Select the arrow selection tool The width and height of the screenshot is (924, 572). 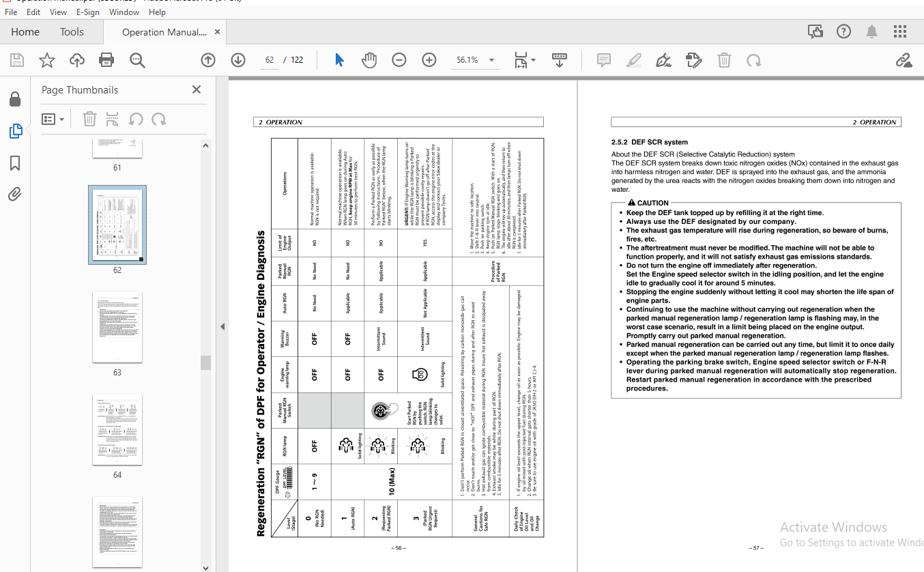(339, 60)
